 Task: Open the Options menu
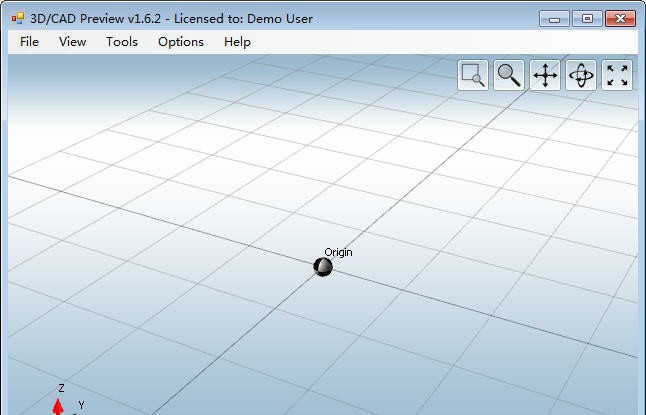[x=181, y=42]
